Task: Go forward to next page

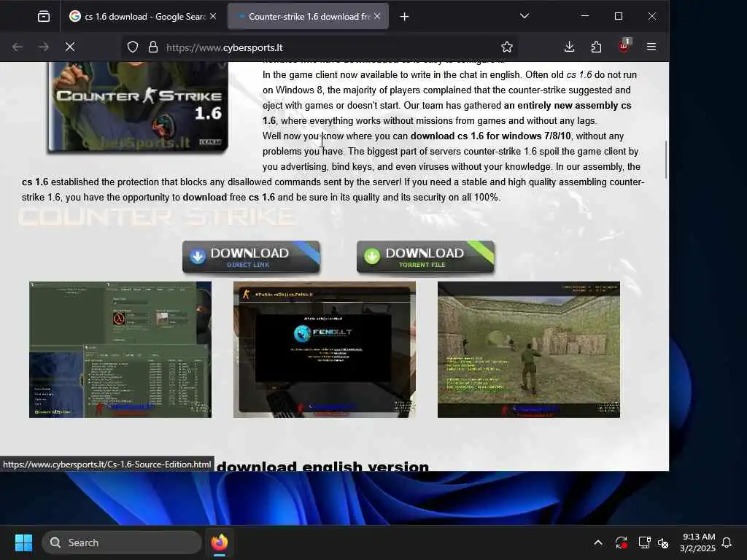Action: [43, 47]
